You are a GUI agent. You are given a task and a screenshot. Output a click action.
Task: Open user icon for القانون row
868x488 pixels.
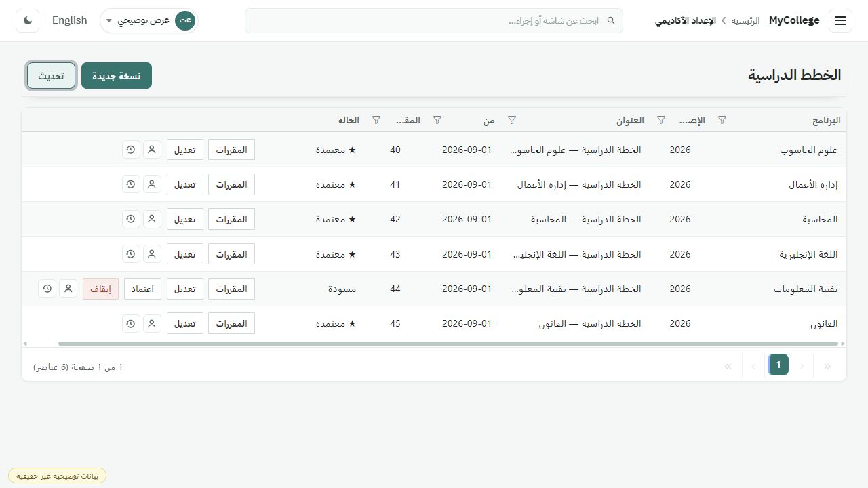click(x=152, y=323)
